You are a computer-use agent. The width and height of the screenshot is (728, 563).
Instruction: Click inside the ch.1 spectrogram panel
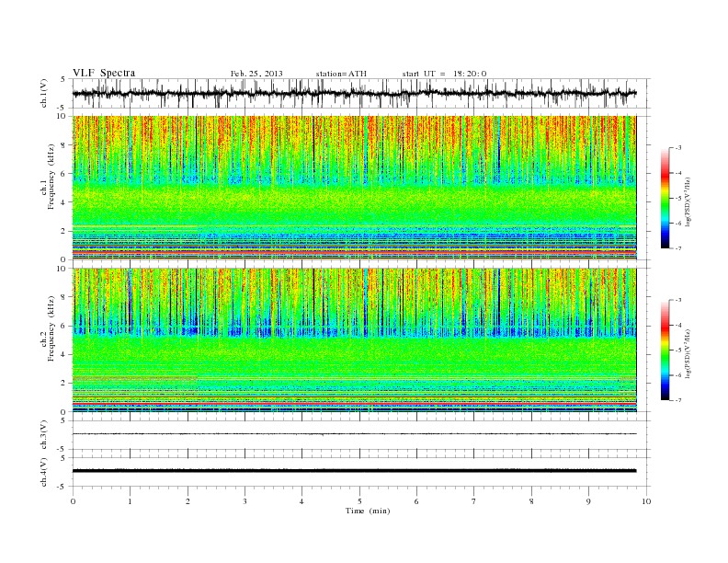pos(354,188)
